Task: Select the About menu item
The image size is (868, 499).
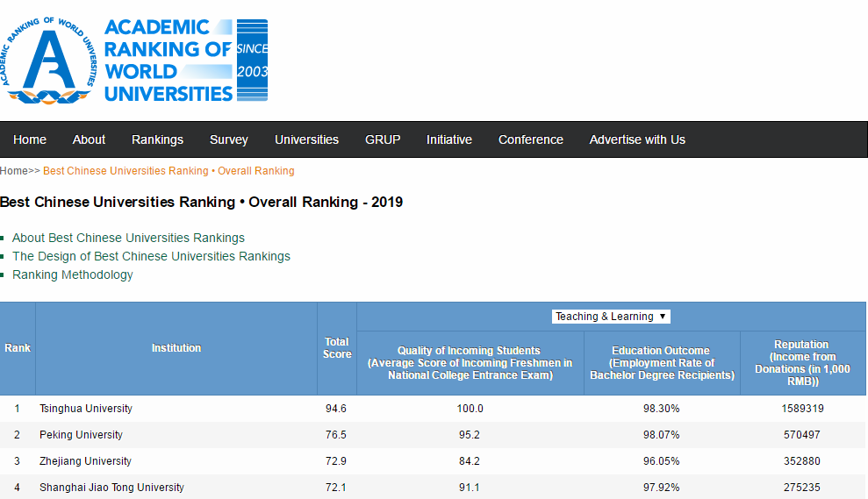Action: [89, 139]
